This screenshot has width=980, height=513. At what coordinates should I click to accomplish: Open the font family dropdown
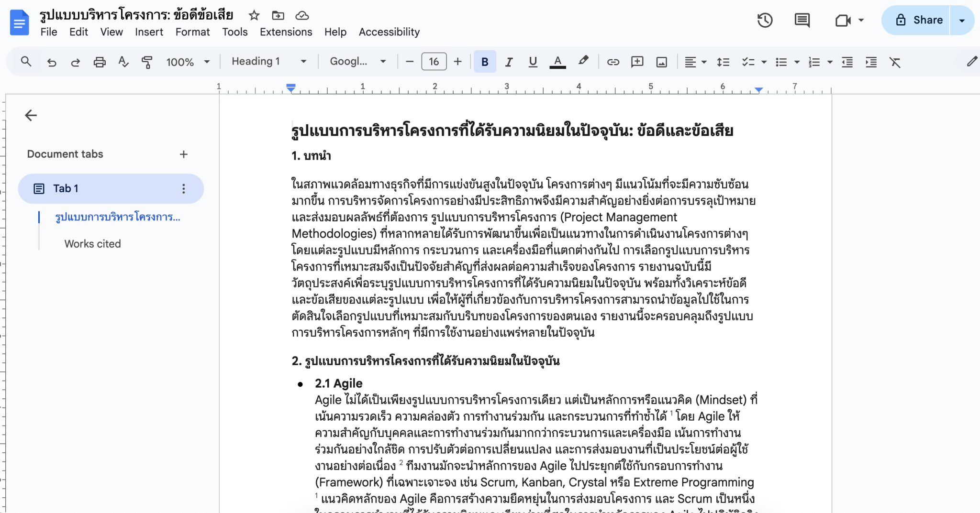[357, 62]
